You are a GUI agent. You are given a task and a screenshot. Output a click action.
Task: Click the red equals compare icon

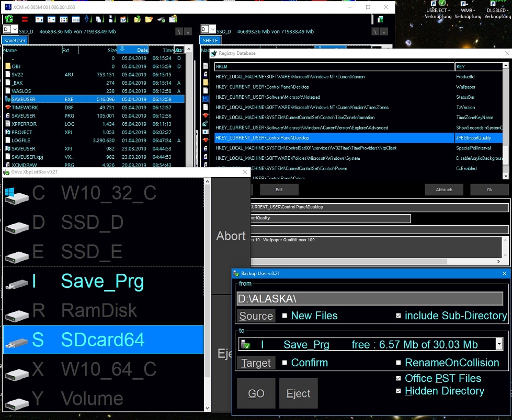[x=24, y=19]
